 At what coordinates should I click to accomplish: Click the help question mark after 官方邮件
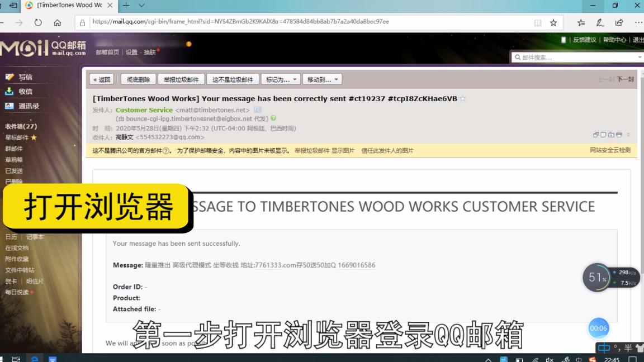(166, 151)
